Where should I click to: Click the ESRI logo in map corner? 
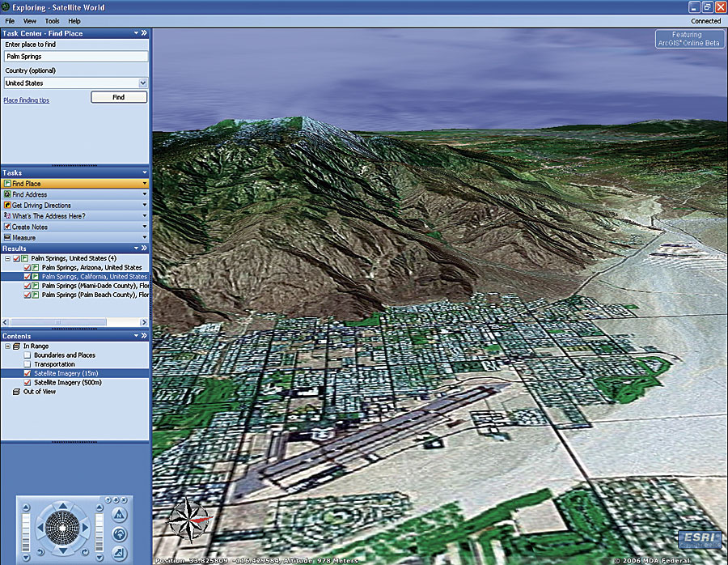(700, 539)
